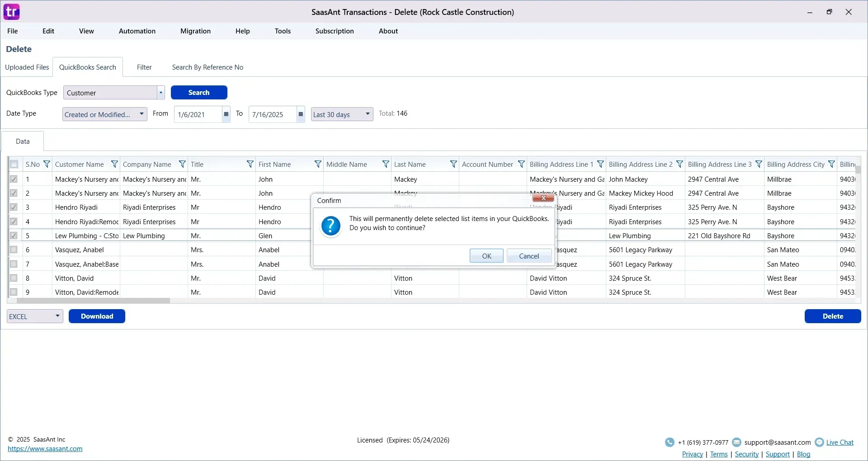Open filter icon on Billing Address Line 3
Image resolution: width=868 pixels, height=461 pixels.
click(x=759, y=164)
